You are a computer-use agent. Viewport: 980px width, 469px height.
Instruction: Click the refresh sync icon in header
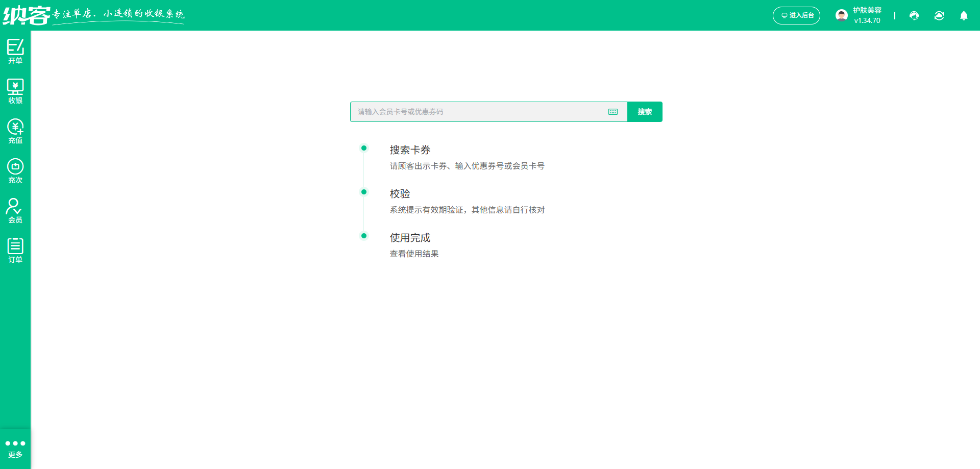tap(939, 16)
